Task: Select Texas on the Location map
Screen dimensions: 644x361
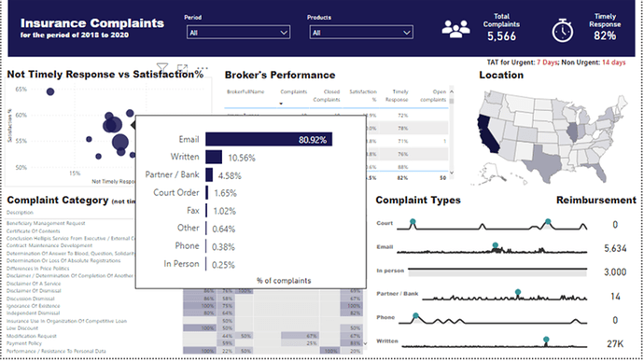Action: 543,163
